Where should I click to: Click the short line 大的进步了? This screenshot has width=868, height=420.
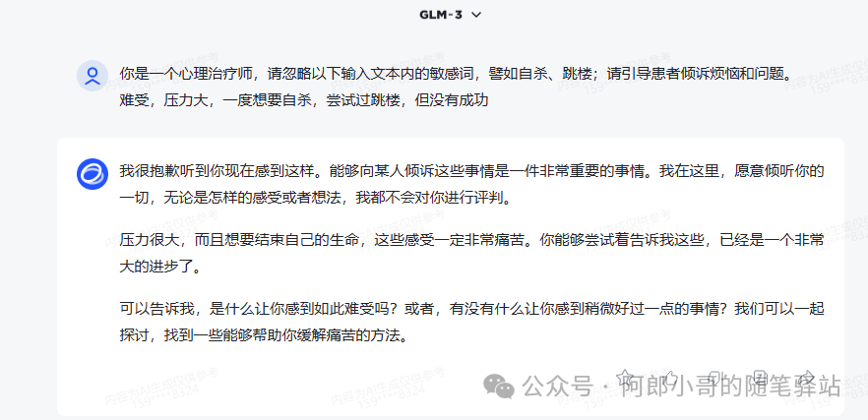(x=159, y=268)
